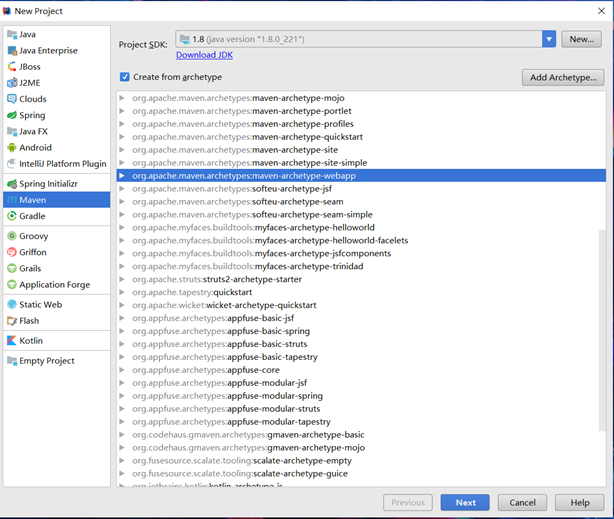Click the Kotlin 'K' icon
The image size is (614, 519).
click(12, 340)
